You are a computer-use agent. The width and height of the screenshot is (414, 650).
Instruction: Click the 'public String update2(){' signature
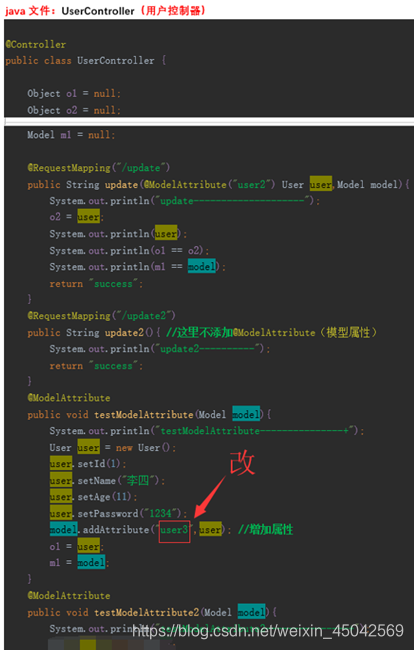pyautogui.click(x=94, y=332)
